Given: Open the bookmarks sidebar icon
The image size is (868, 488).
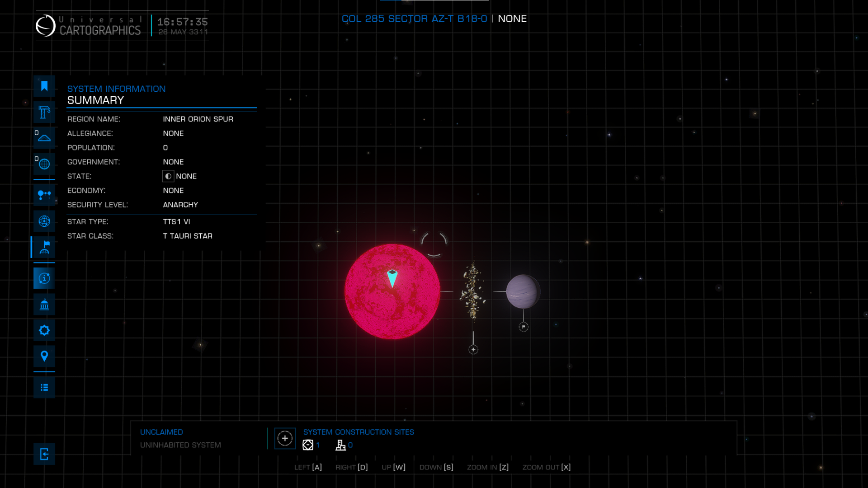Looking at the screenshot, I should 44,86.
